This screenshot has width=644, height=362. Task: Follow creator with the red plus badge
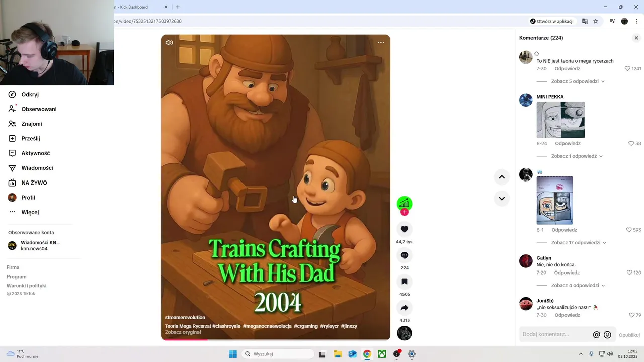point(405,212)
